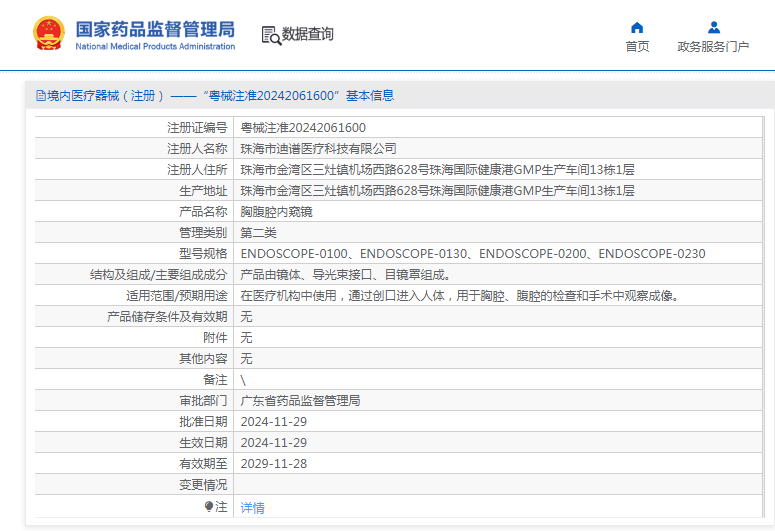Select the 注册人住所 address value

click(437, 170)
